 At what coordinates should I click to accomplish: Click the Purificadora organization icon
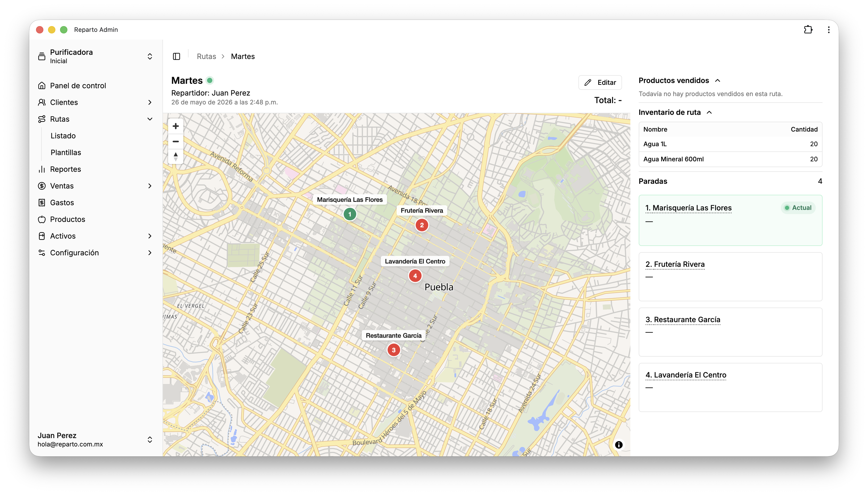[x=42, y=56]
